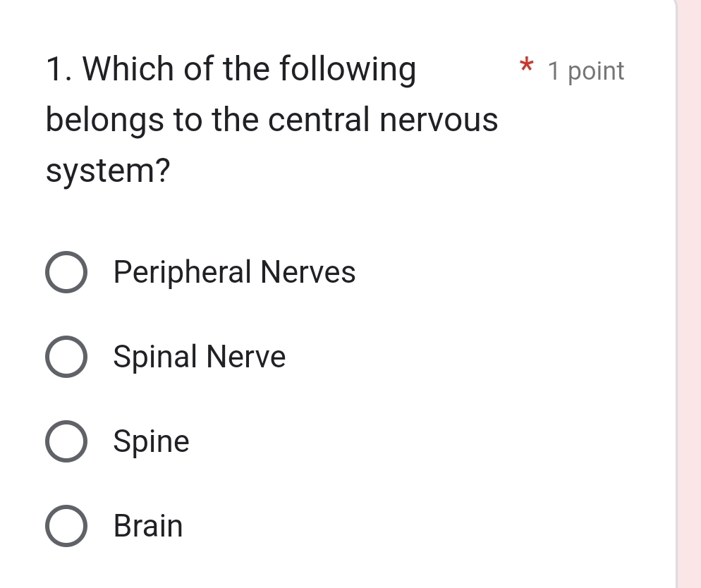Click the word "Nerve" in the second option
The width and height of the screenshot is (701, 588).
(x=246, y=357)
